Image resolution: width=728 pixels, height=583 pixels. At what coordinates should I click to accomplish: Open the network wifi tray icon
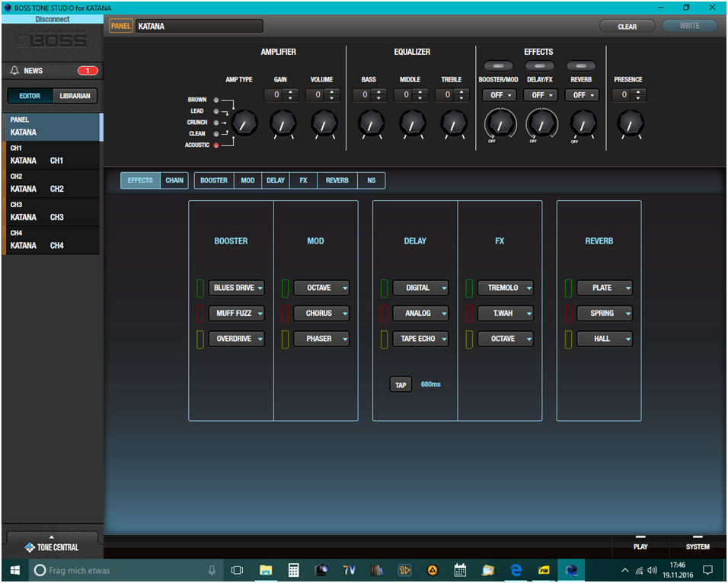[640, 570]
